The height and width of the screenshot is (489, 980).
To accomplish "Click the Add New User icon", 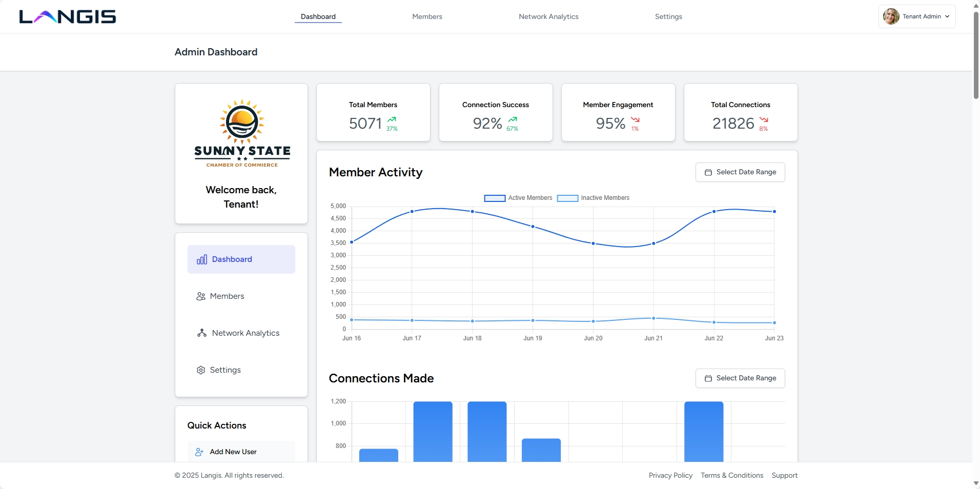I will click(x=198, y=452).
